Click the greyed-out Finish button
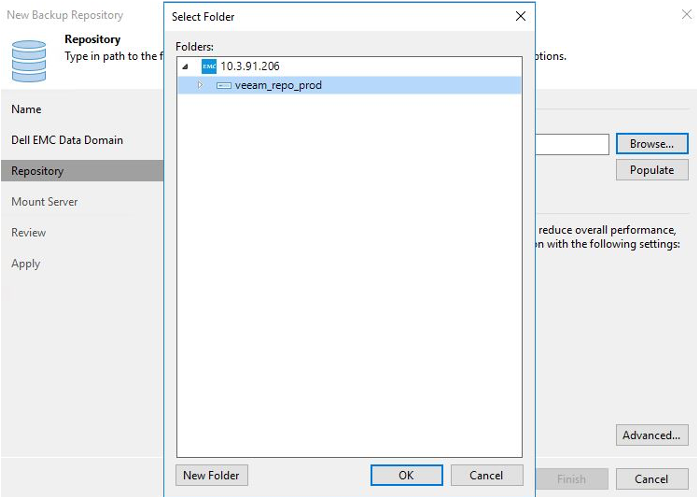Viewport: 697px width, 497px height. pos(572,479)
